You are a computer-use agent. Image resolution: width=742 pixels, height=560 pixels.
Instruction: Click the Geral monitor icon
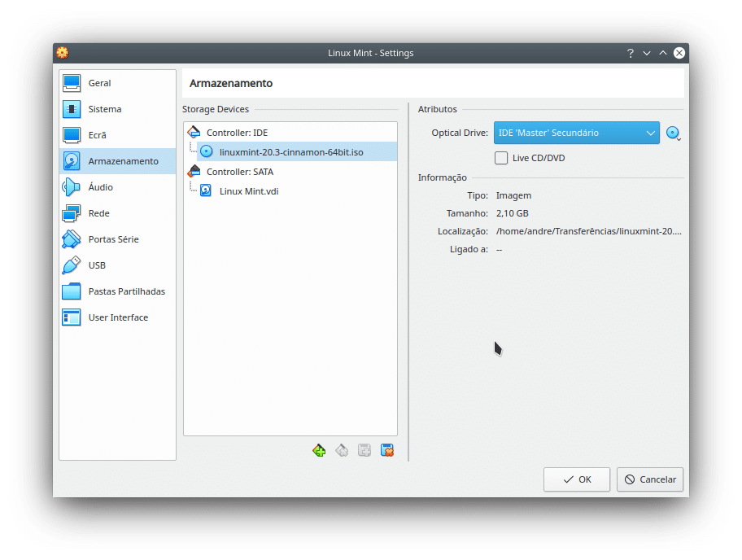(72, 83)
